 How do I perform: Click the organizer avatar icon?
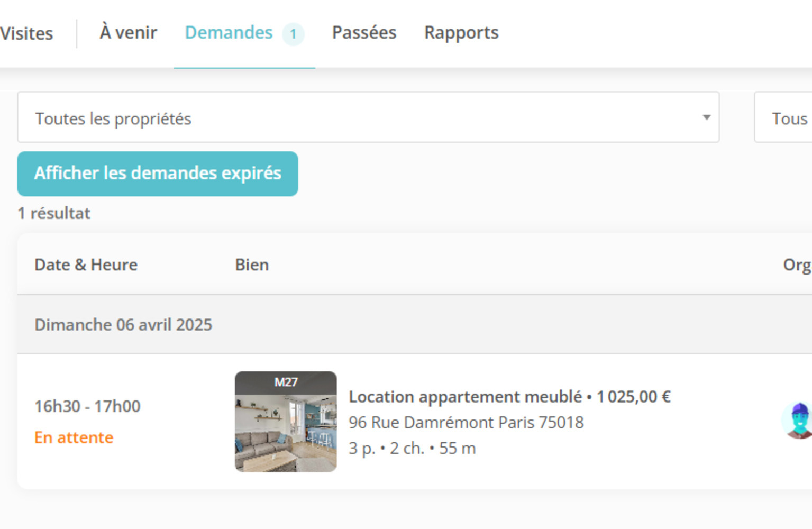[x=799, y=420]
